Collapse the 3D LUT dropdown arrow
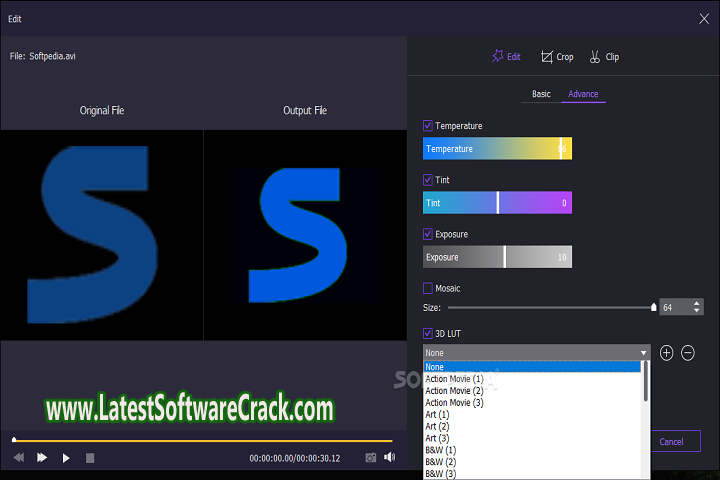This screenshot has height=480, width=720. point(644,353)
